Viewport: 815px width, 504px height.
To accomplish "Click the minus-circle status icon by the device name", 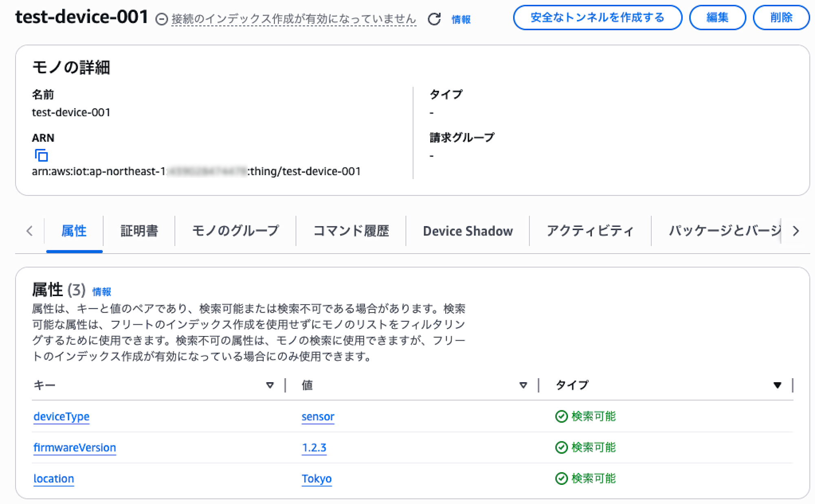I will point(161,19).
